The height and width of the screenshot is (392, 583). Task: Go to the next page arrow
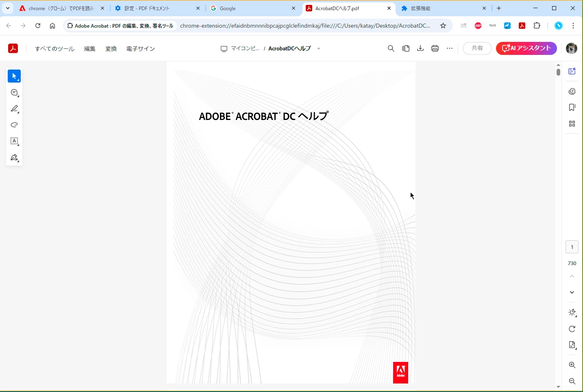(572, 292)
